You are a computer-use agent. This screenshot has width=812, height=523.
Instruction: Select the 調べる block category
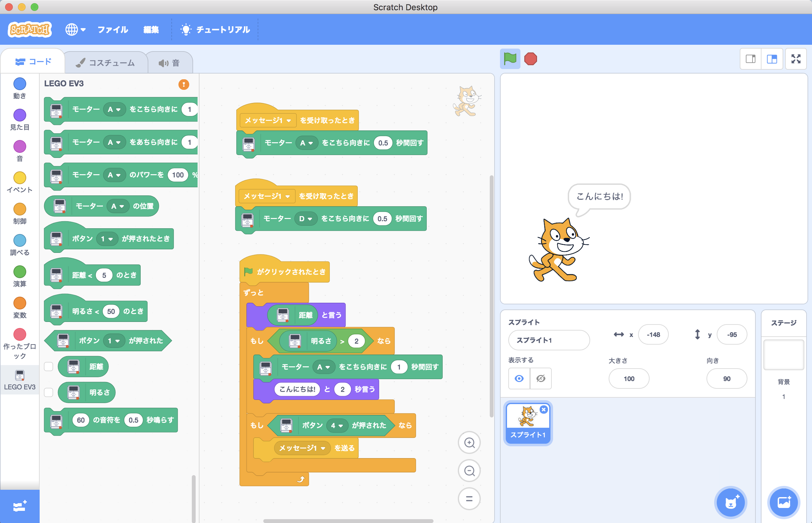point(20,245)
